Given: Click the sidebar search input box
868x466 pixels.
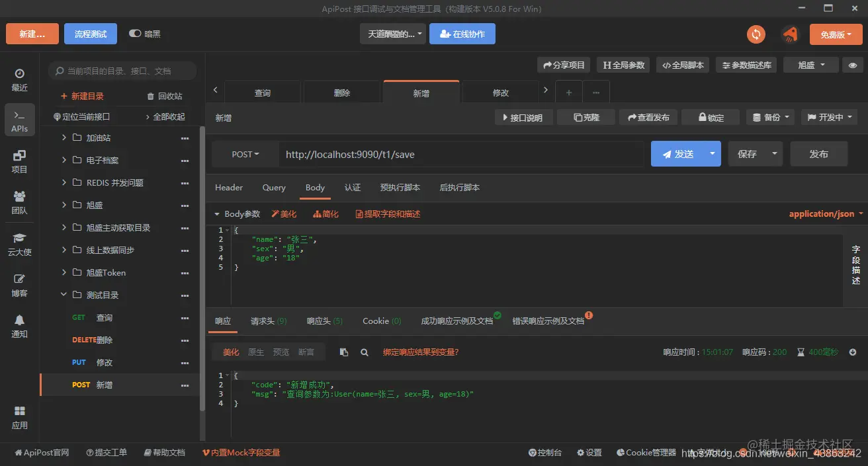Looking at the screenshot, I should [x=122, y=71].
